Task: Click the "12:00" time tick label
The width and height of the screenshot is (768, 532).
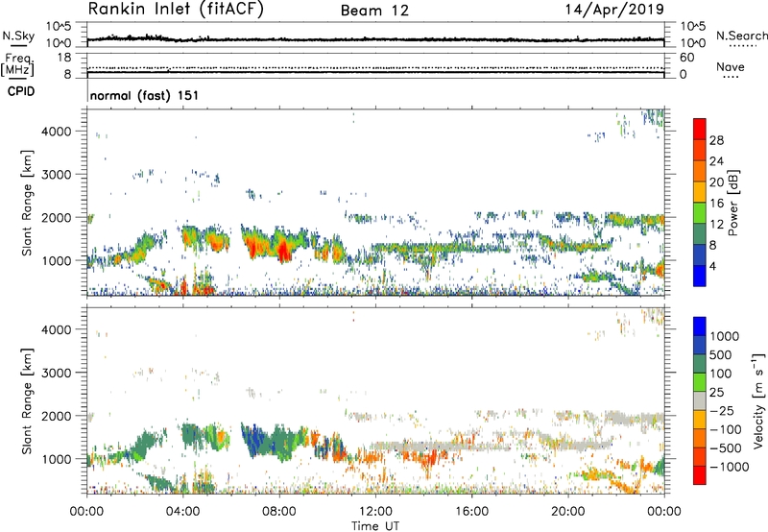Action: click(x=375, y=512)
